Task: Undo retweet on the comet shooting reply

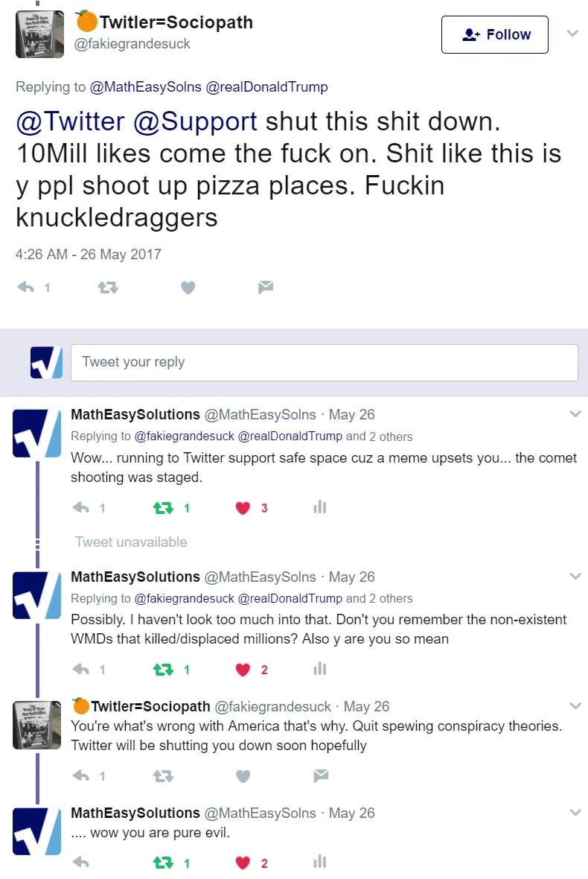Action: click(163, 508)
